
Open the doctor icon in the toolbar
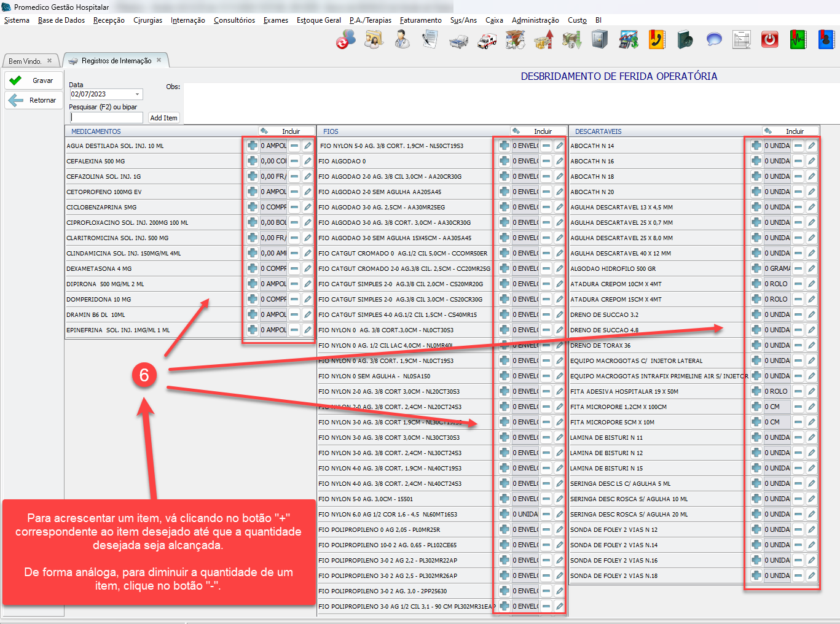(402, 41)
